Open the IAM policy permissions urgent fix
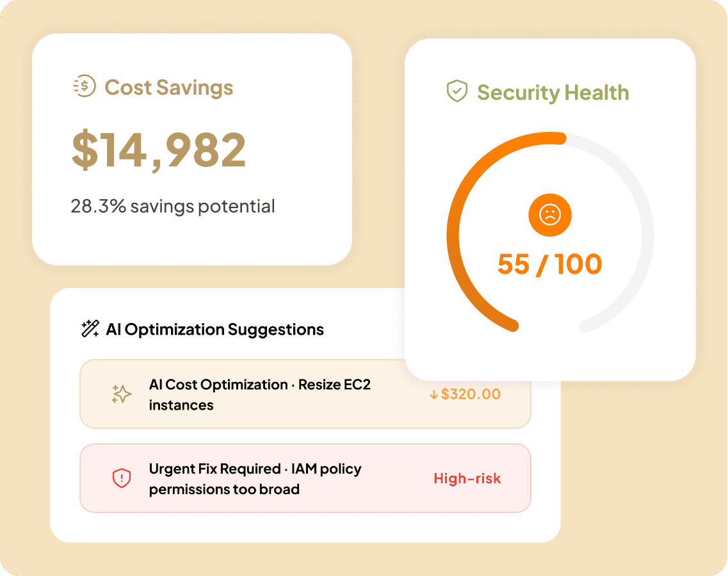 (255, 479)
